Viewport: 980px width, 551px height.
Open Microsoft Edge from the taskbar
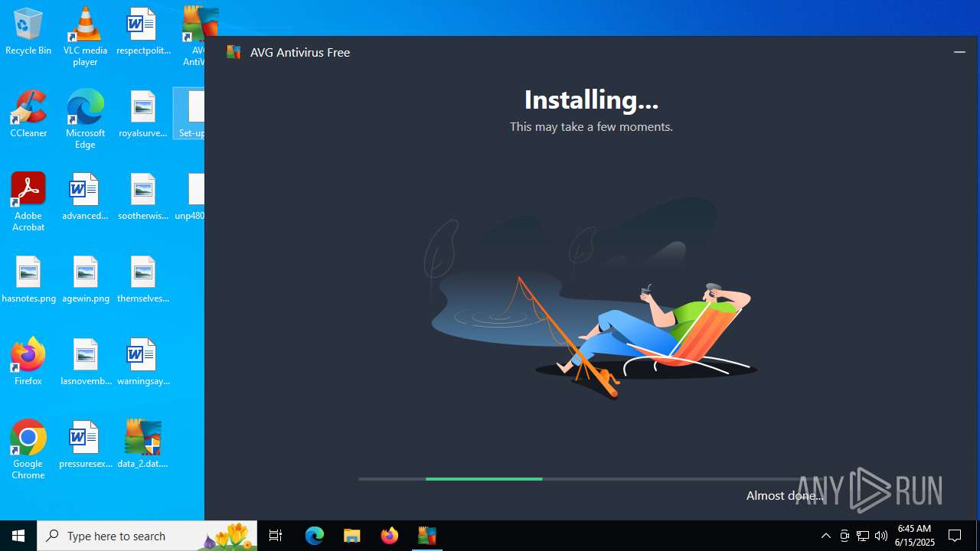click(315, 536)
